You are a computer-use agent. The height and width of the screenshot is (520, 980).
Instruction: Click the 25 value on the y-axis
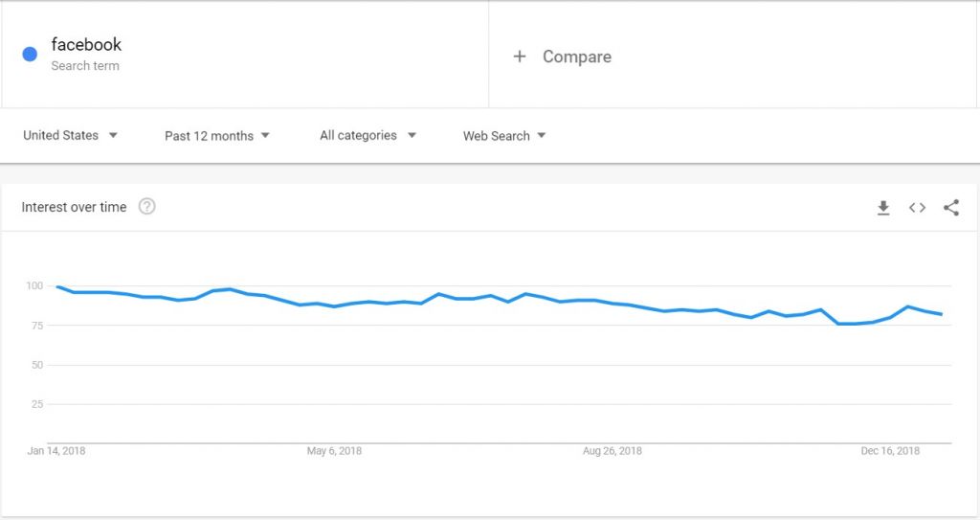[x=37, y=404]
